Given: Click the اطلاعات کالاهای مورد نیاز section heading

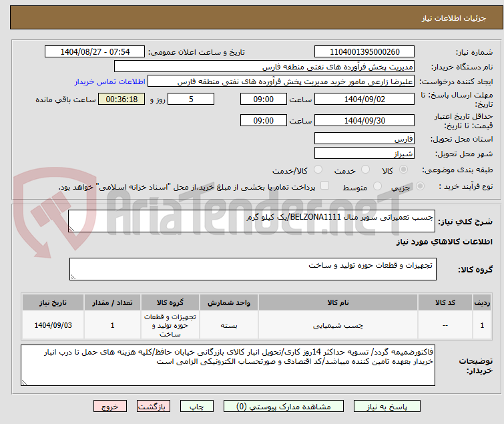Looking at the screenshot, I should [x=444, y=242].
